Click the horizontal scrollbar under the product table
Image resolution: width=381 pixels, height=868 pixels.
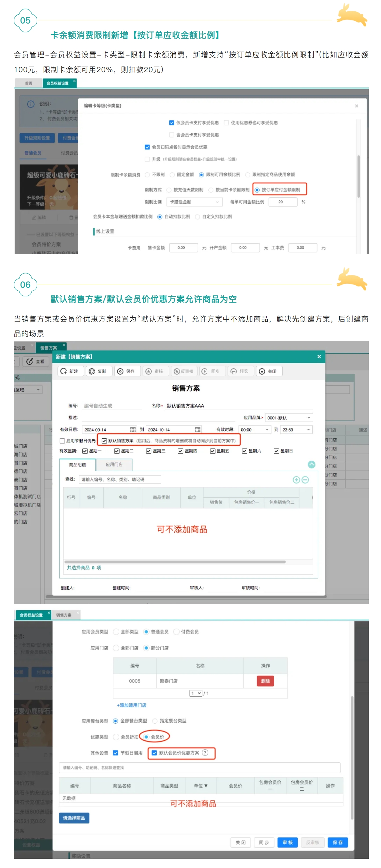tap(175, 562)
